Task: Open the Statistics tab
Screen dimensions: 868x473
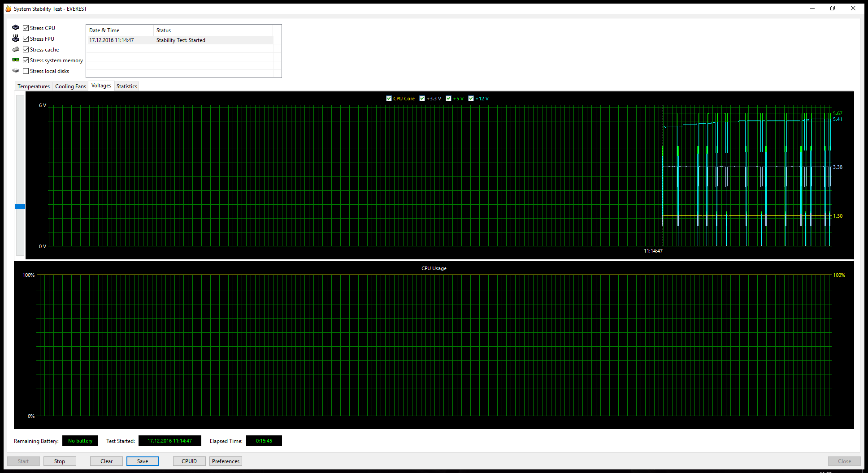Action: click(x=127, y=86)
